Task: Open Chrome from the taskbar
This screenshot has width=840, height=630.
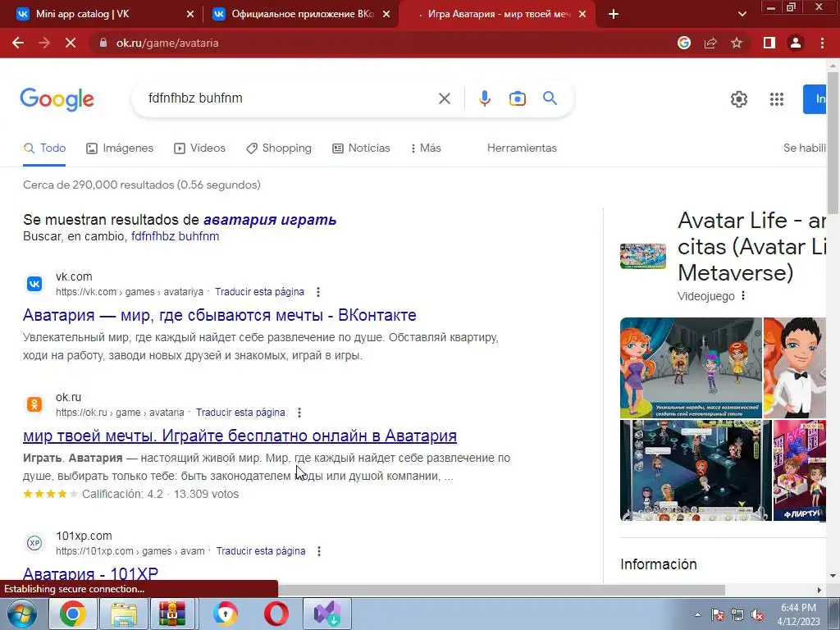Action: pyautogui.click(x=73, y=614)
